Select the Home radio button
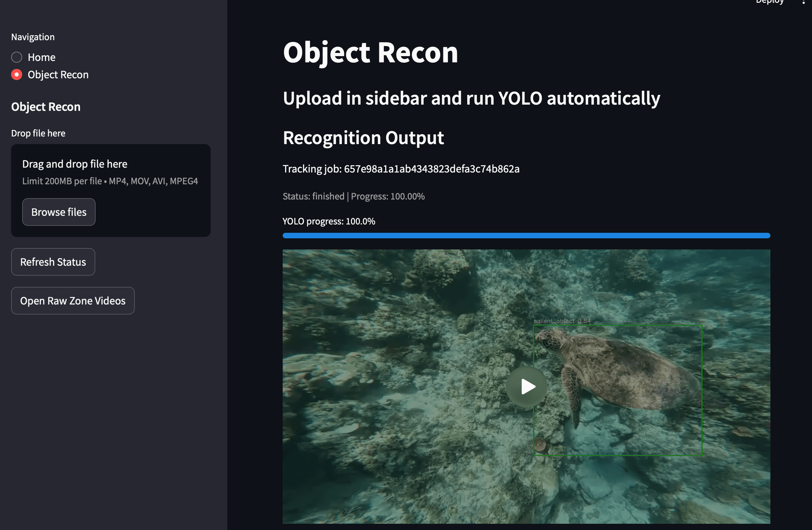The image size is (812, 530). tap(16, 57)
